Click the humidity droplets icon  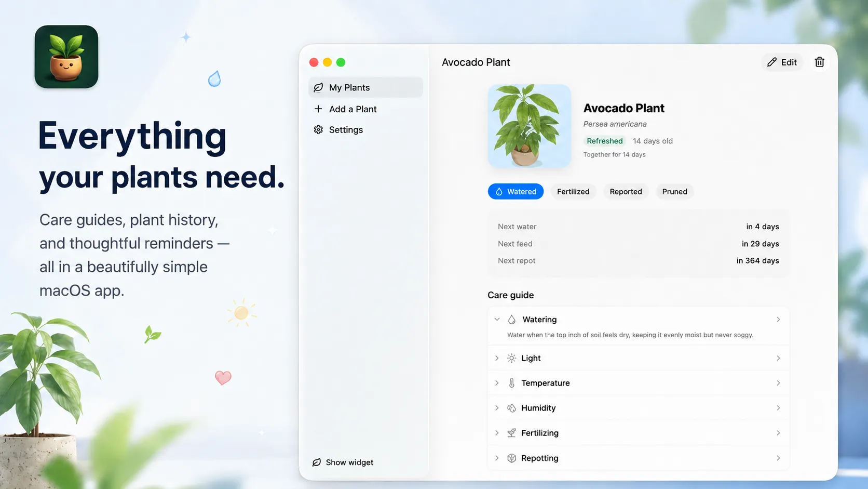[512, 408]
